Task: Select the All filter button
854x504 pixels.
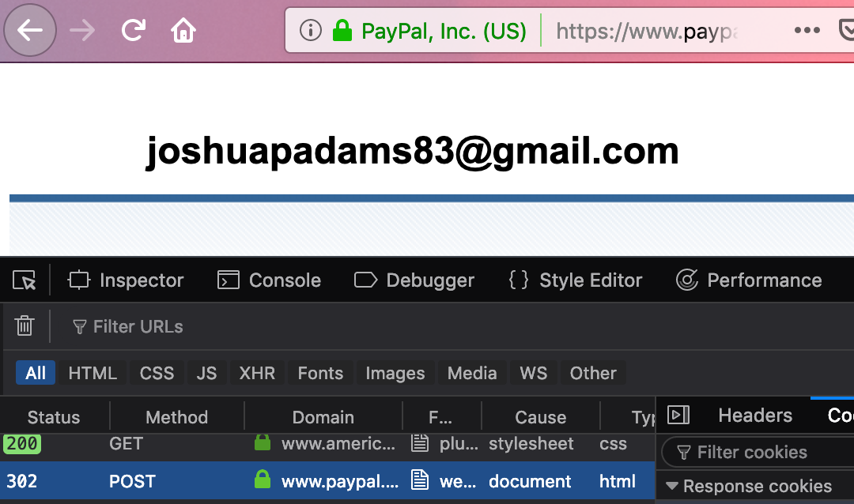Action: point(36,373)
